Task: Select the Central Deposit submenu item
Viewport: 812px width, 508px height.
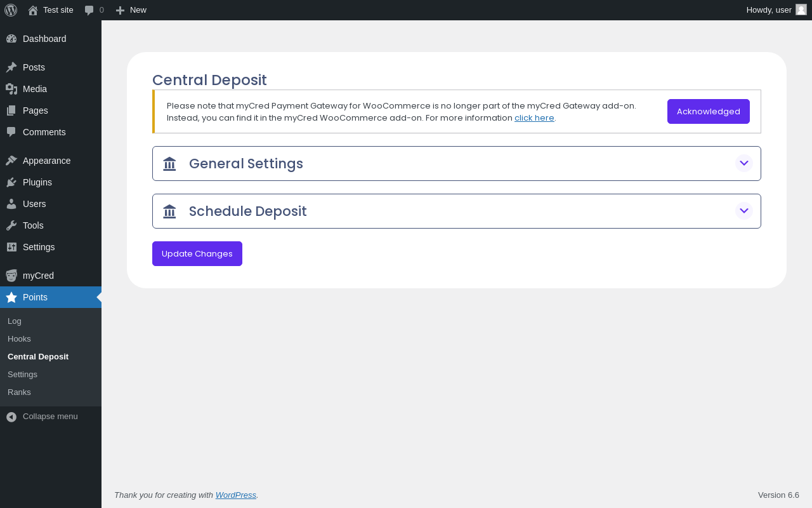Action: point(38,357)
